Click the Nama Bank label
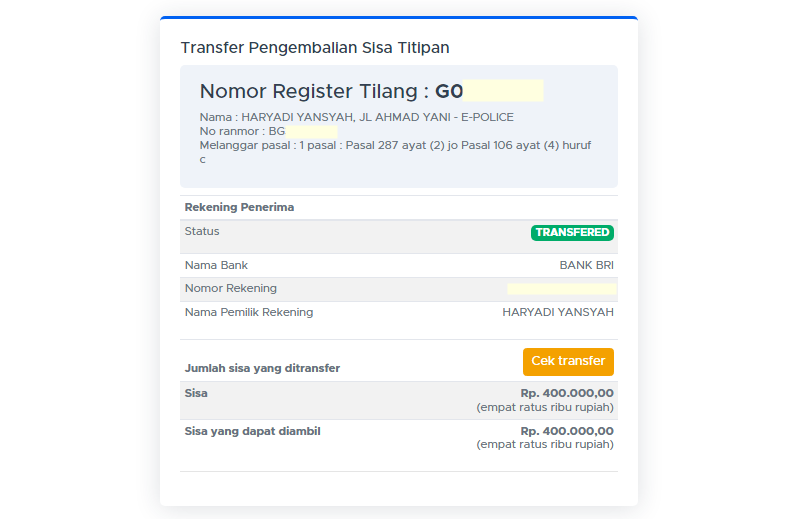Screen dimensions: 798x519 (x=216, y=265)
